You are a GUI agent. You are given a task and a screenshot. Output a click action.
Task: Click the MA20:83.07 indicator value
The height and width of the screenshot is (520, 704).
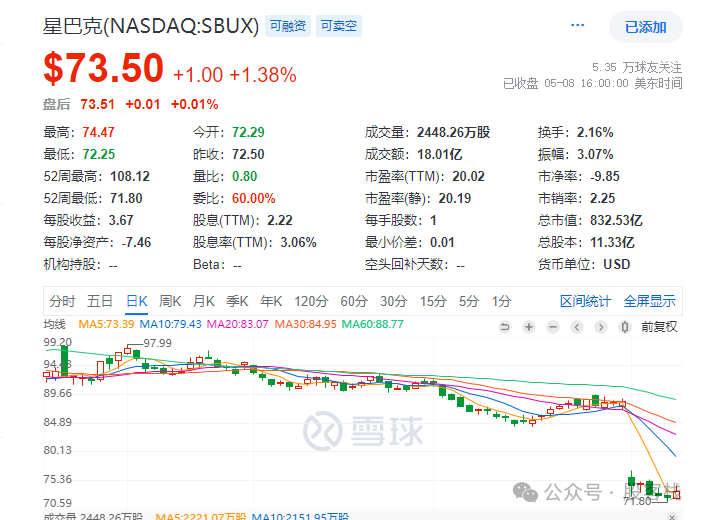click(237, 324)
